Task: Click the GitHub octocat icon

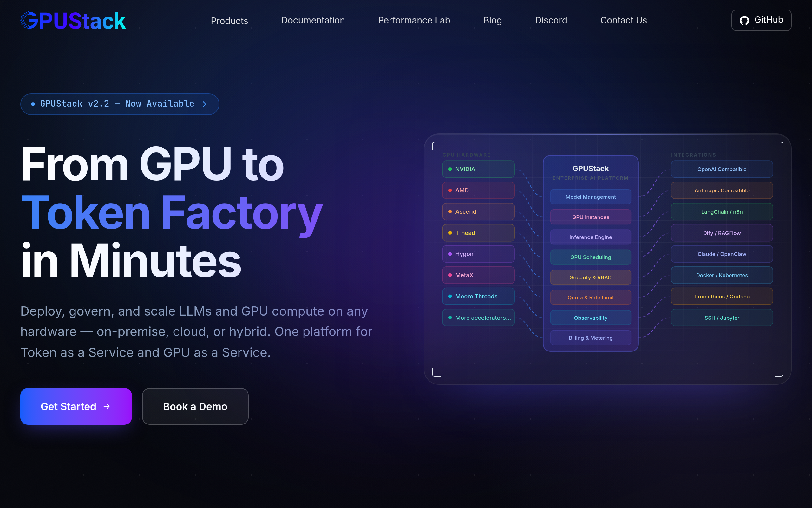Action: (744, 21)
